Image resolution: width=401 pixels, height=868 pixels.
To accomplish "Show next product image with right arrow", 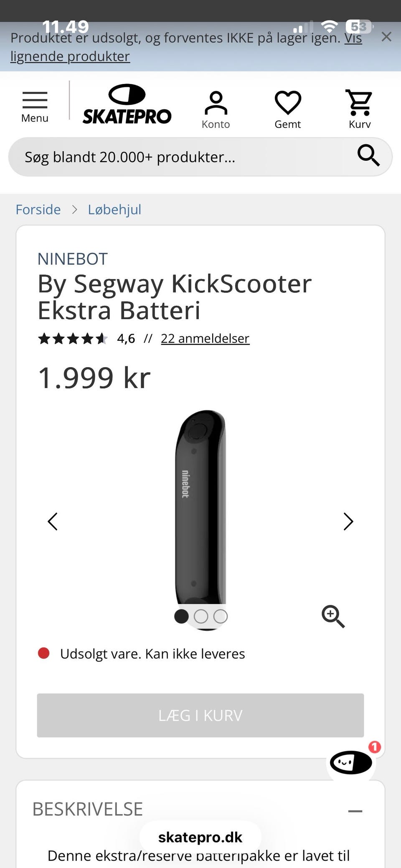I will tap(348, 521).
